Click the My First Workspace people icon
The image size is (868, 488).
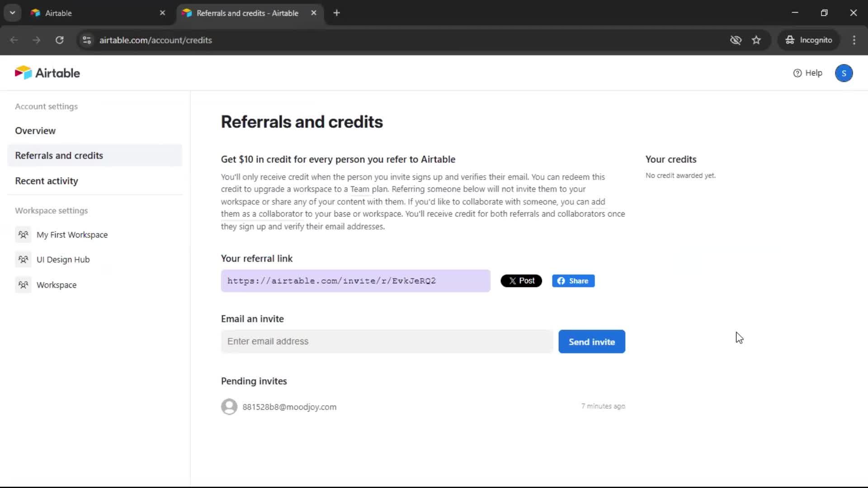[23, 235]
